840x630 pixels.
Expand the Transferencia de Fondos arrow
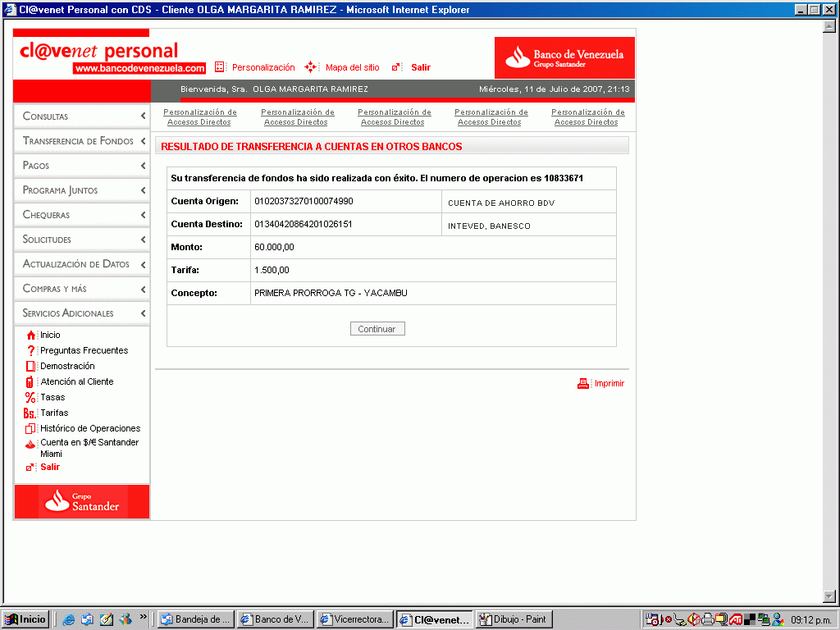[143, 141]
